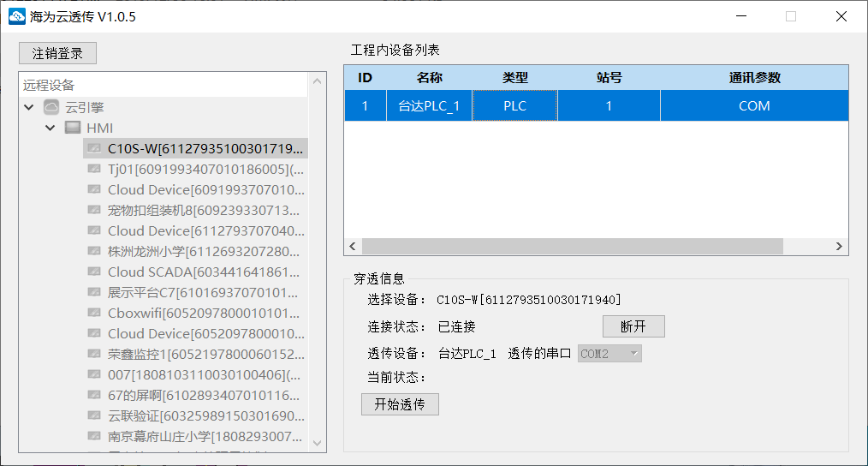This screenshot has width=868, height=466.
Task: Select Cboxwifi[6052097800010101... item
Action: (x=204, y=313)
